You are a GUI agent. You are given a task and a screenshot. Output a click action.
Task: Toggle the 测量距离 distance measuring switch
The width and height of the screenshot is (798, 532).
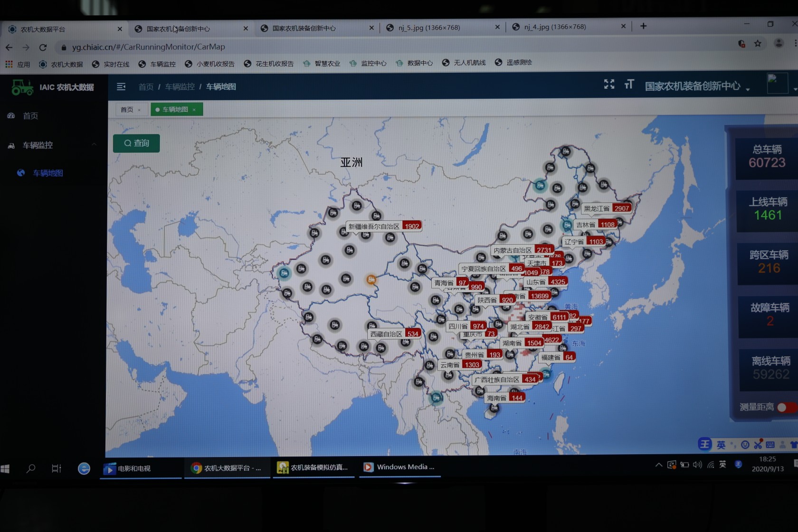pyautogui.click(x=788, y=408)
